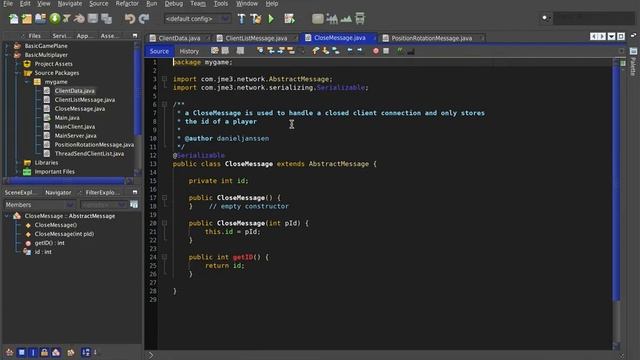Select getID() : int in Navigator
Screen dimensions: 640x360
[x=49, y=243]
